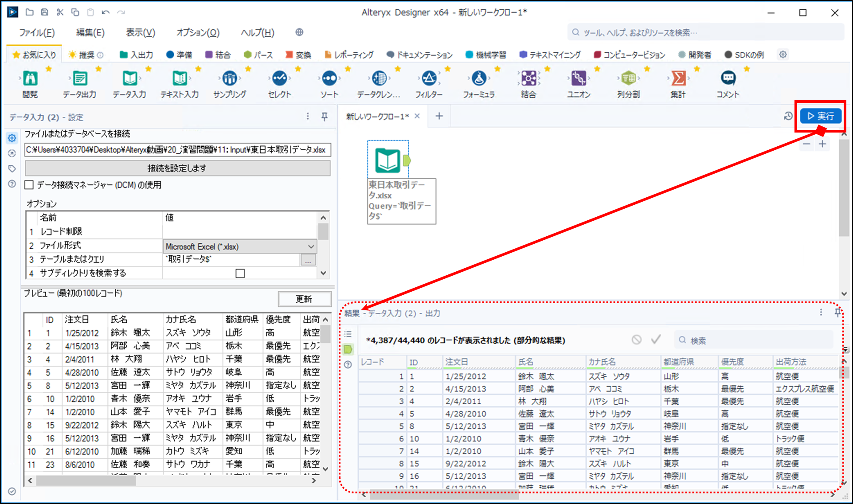Viewport: 853px width, 504px height.
Task: Select the フォーミュラ tool icon
Action: pos(478,79)
